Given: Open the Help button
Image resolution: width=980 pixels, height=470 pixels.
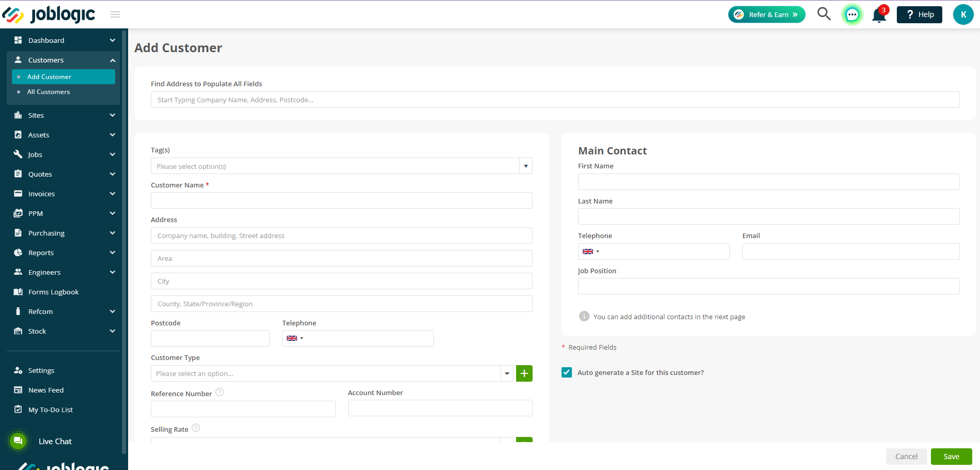Looking at the screenshot, I should (920, 14).
